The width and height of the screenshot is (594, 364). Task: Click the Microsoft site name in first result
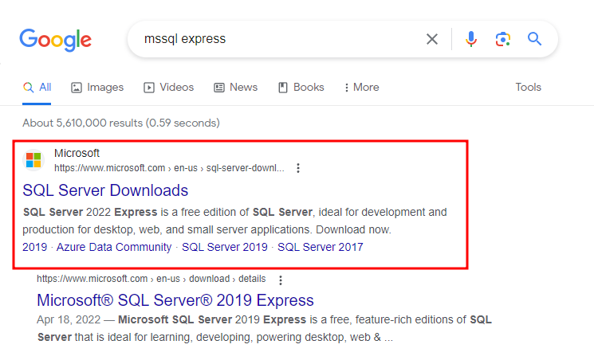77,153
